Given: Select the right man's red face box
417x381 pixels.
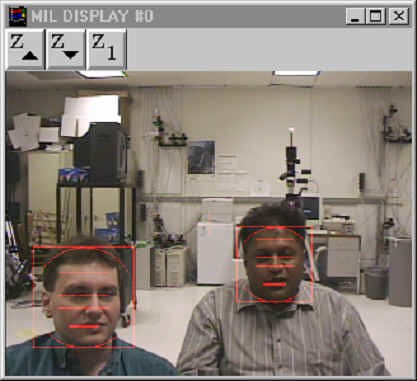Looking at the screenshot, I should 274,265.
